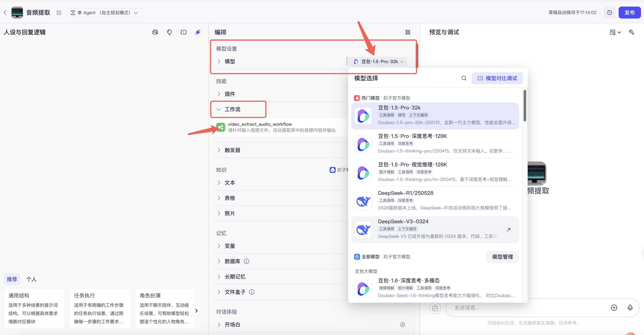Open the prompt compare icon in persona panel
The height and width of the screenshot is (335, 644).
pyautogui.click(x=183, y=32)
